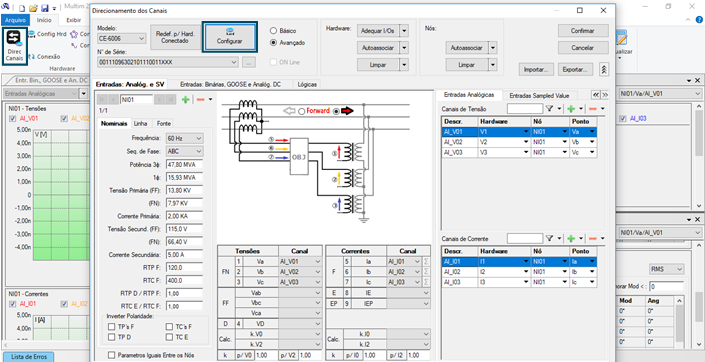Click sigma icon beside Ia channel
Screen dimensions: 705x362
[x=426, y=261]
